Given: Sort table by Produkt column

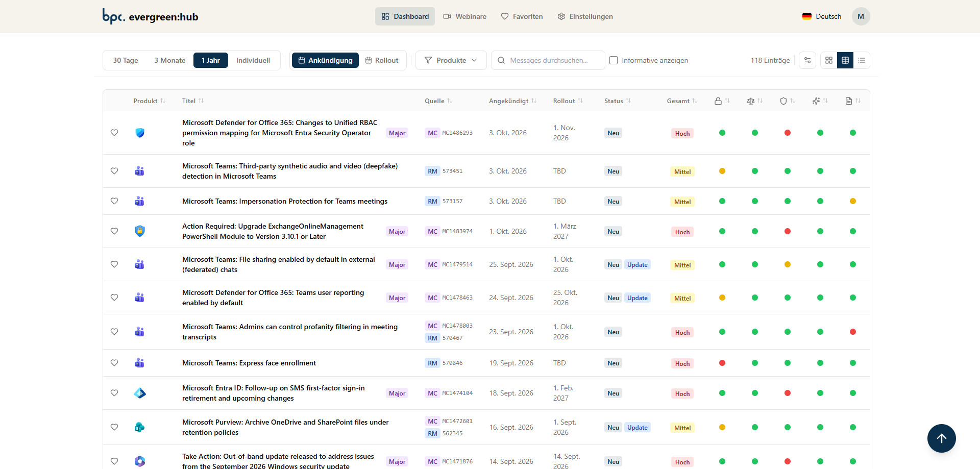Looking at the screenshot, I should pyautogui.click(x=149, y=101).
